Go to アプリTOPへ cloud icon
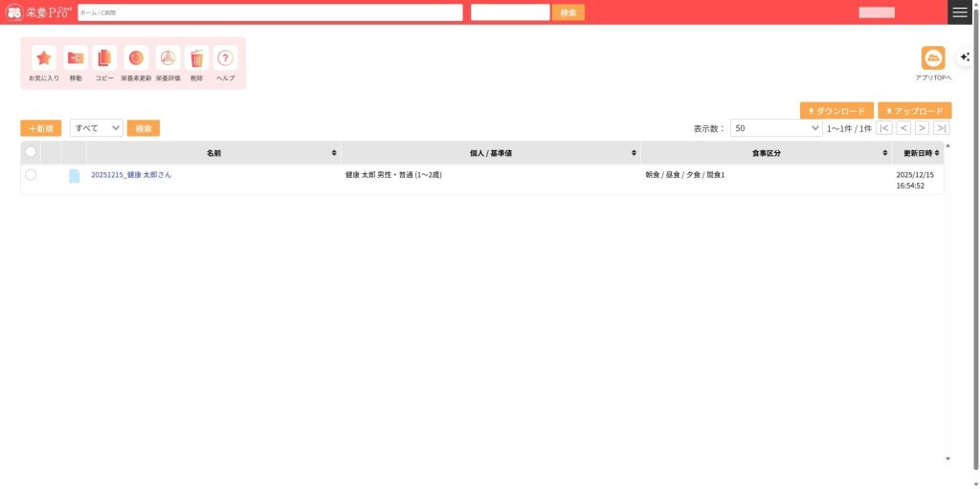 coord(932,58)
